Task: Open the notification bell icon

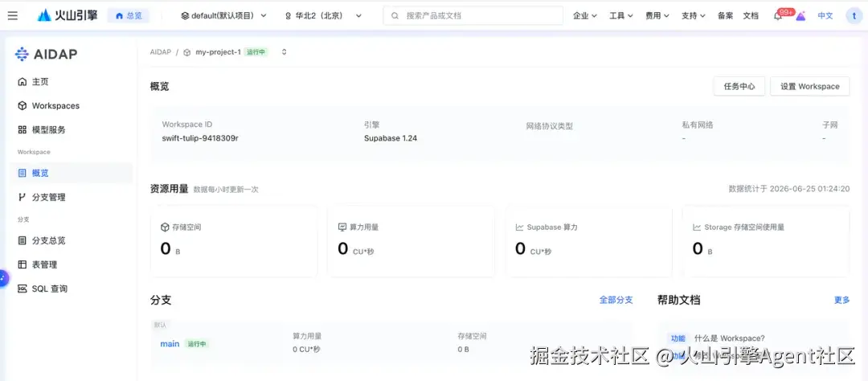Action: (x=777, y=16)
